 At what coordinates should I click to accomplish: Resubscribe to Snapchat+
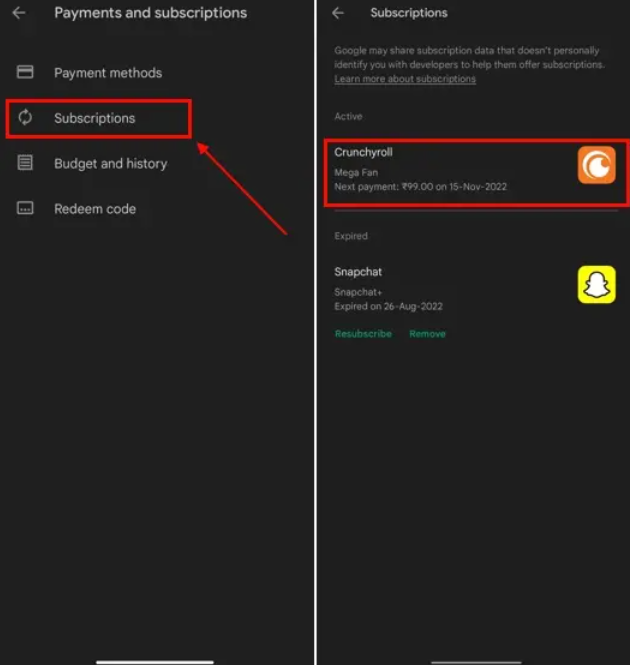tap(363, 334)
